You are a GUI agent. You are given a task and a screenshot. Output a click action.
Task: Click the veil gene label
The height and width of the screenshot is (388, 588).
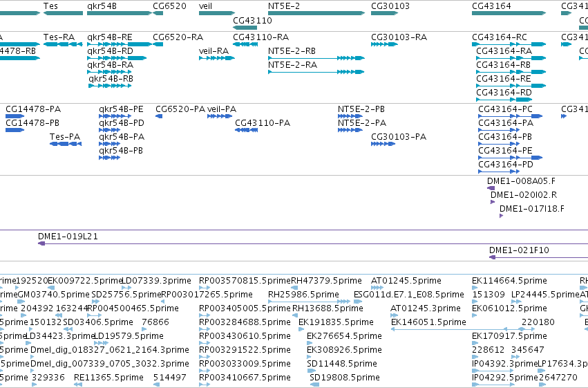[205, 6]
